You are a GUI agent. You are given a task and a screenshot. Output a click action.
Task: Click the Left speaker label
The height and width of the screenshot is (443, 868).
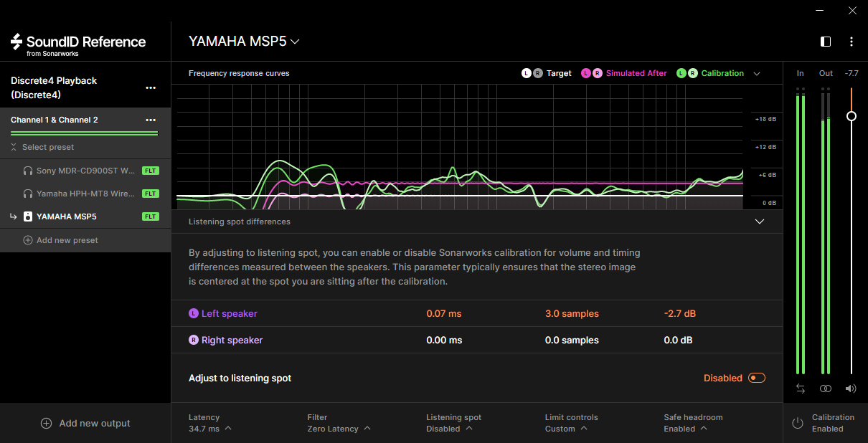[x=230, y=313]
